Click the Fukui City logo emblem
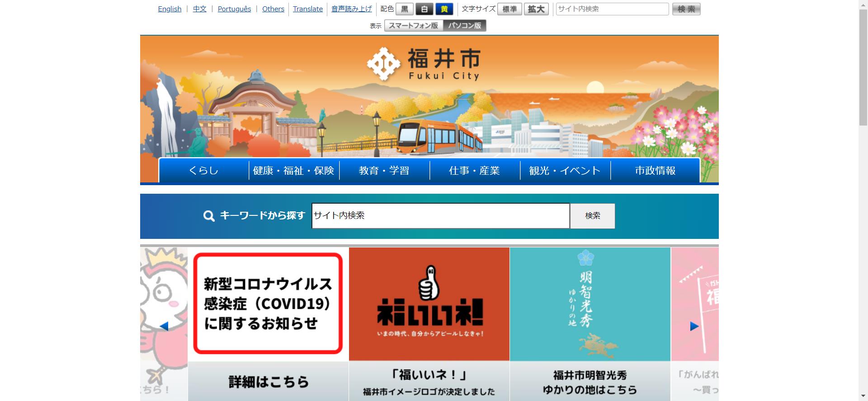Screen dimensions: 868x401 tap(383, 65)
